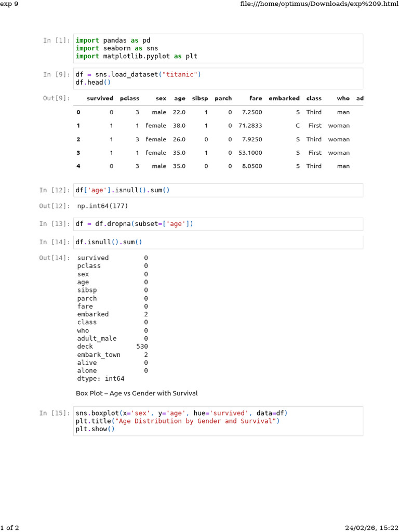Image resolution: width=399 pixels, height=532 pixels.
Task: Select the 'parch' column header
Action: (223, 98)
